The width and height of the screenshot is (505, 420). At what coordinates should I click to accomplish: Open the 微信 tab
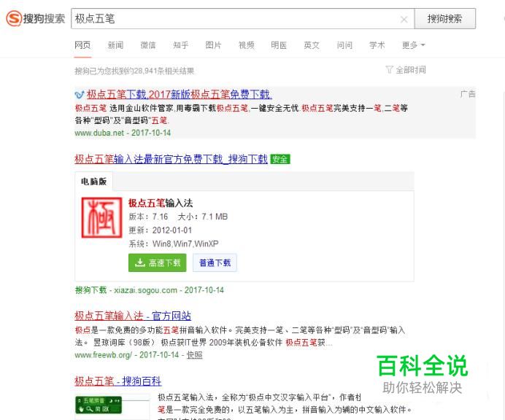(148, 45)
